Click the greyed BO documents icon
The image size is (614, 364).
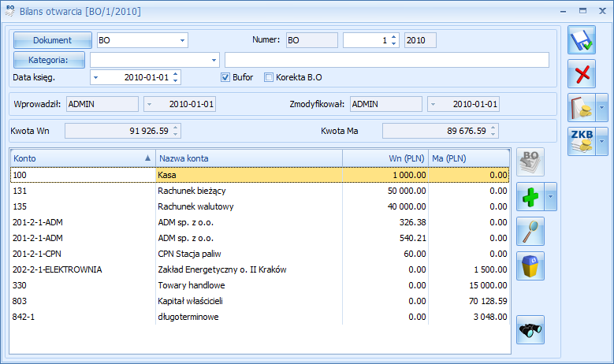[530, 162]
